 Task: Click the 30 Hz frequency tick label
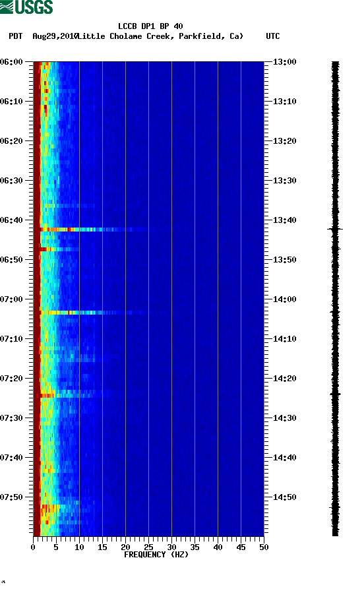[x=171, y=547]
